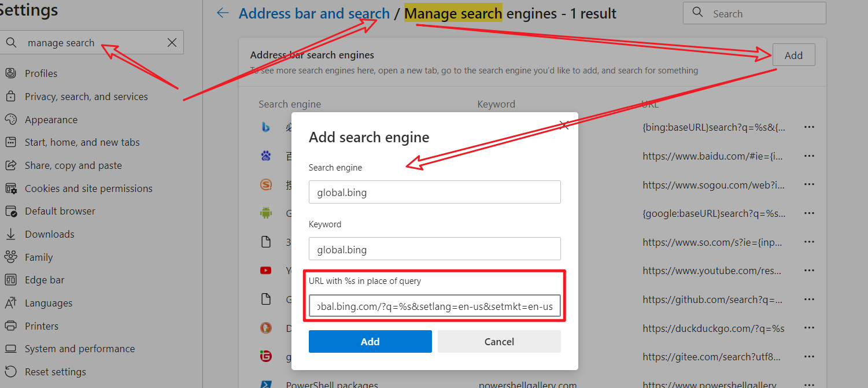Click the Search engine name field
The image size is (868, 388).
pos(435,192)
